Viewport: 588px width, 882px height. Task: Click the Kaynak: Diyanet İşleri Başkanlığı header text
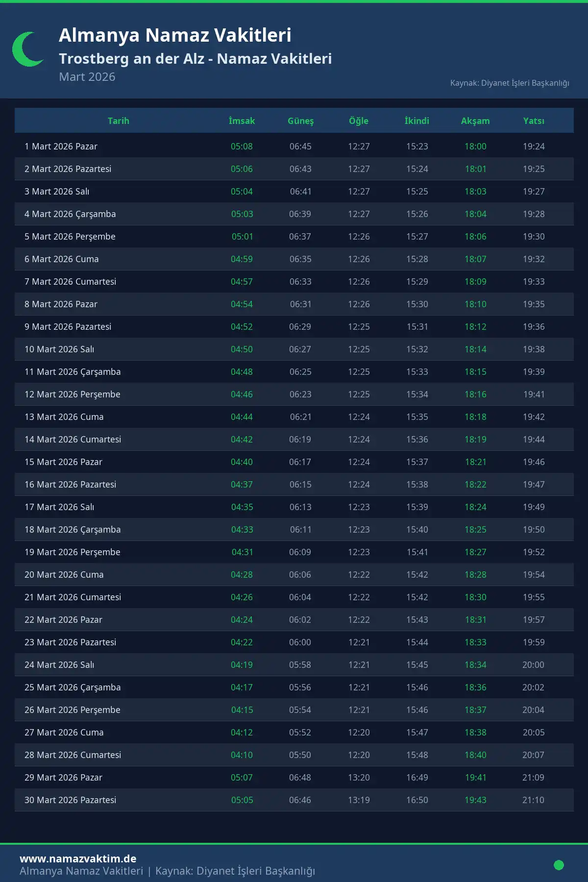(510, 83)
